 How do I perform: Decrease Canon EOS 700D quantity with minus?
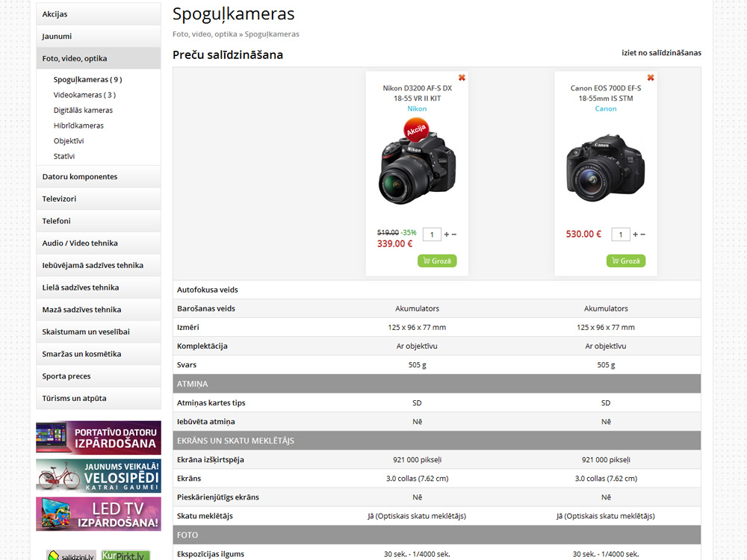point(642,234)
